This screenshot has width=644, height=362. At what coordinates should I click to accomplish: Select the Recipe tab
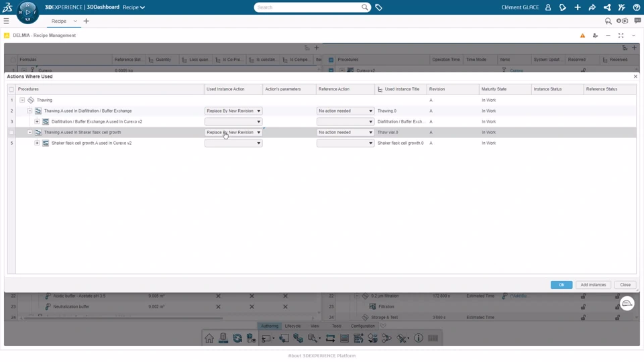coord(59,21)
